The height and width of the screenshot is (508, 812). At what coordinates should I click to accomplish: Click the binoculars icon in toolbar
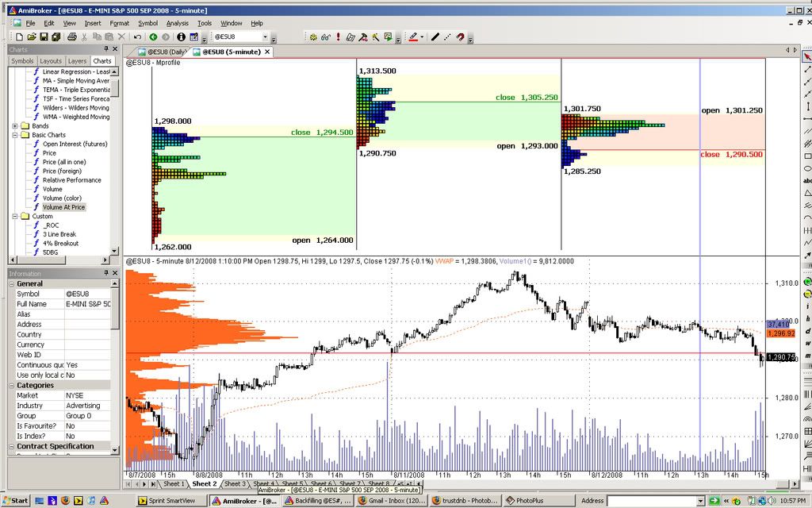(x=326, y=37)
